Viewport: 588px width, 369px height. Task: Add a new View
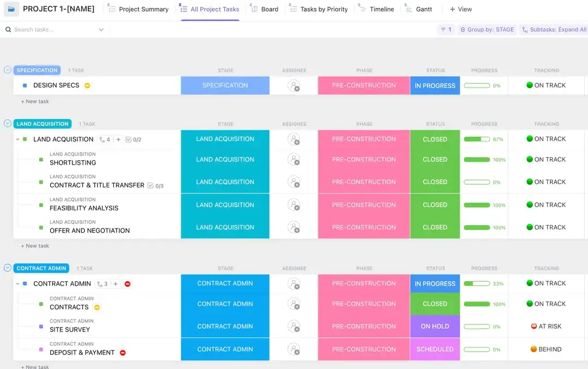coord(461,9)
